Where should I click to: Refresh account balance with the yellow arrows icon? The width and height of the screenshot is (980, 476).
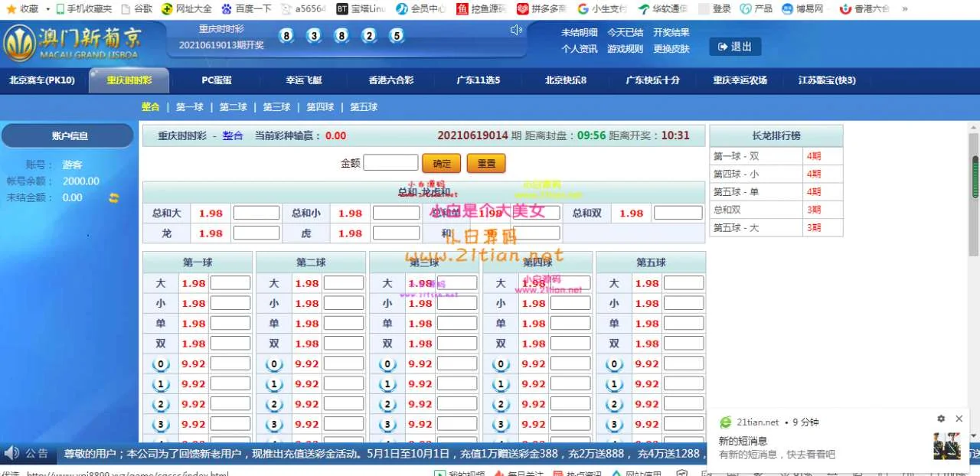tap(114, 198)
